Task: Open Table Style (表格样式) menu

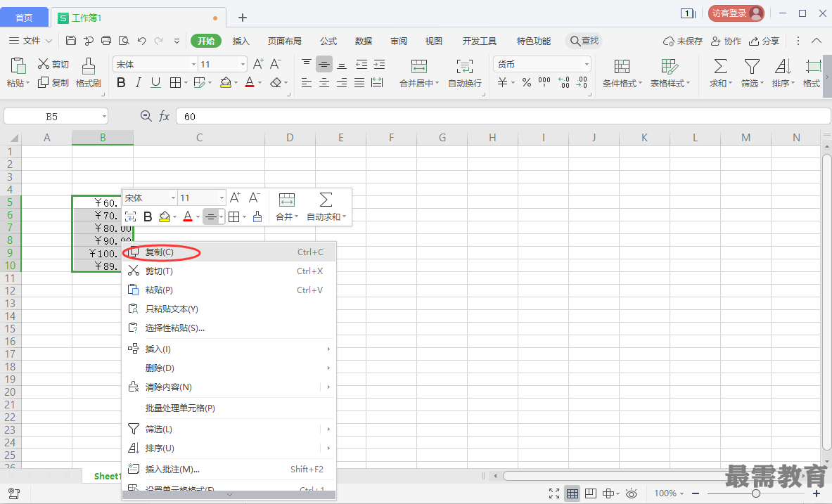Action: point(670,72)
